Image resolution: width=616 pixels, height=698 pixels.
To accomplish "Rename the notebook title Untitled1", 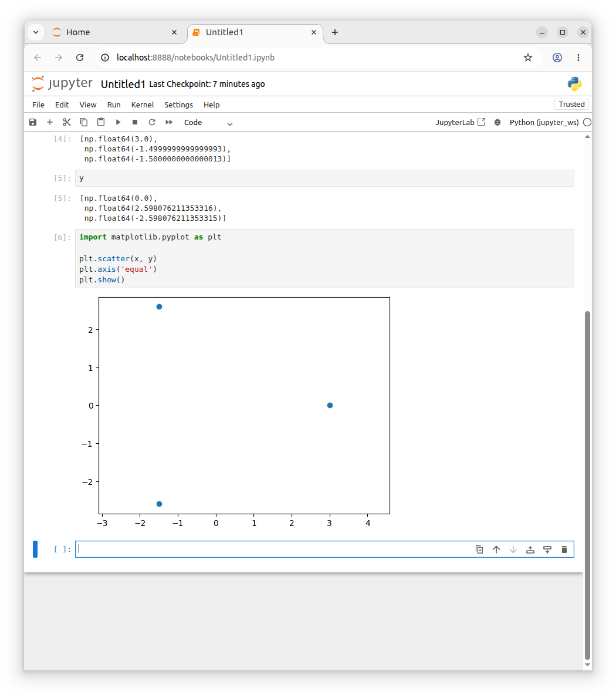I will click(x=123, y=84).
